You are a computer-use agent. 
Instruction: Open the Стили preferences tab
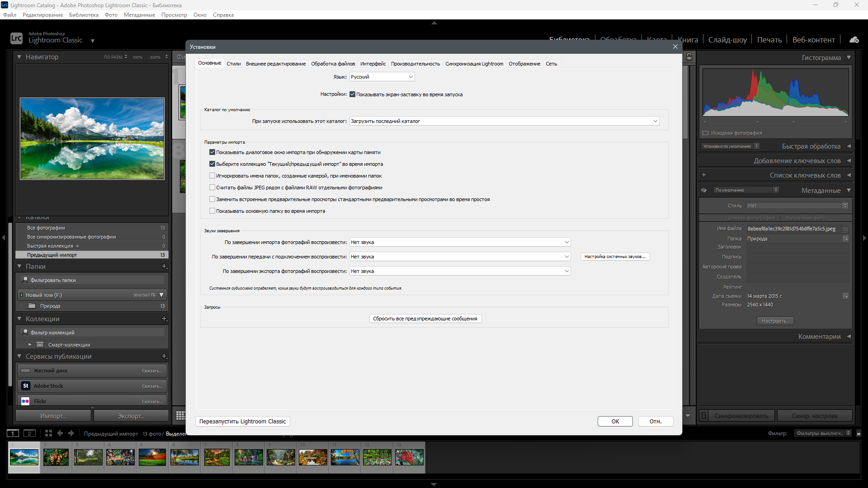(x=233, y=64)
